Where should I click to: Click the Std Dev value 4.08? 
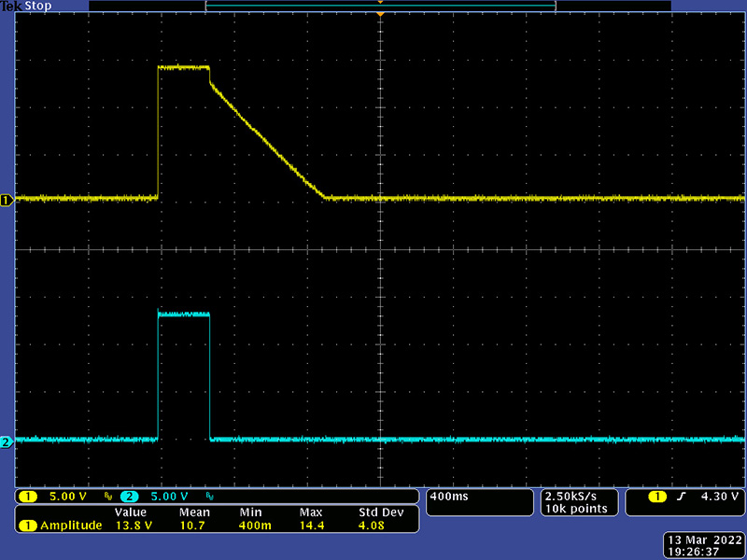[x=373, y=525]
